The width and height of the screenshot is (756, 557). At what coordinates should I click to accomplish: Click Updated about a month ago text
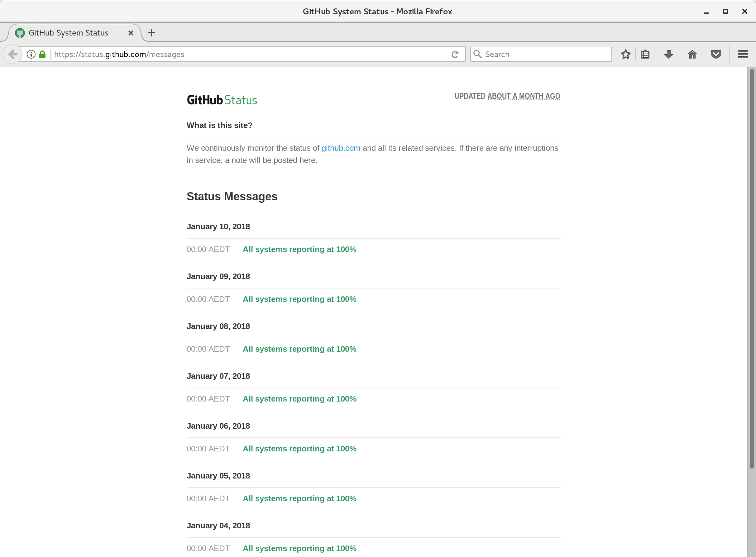[507, 96]
